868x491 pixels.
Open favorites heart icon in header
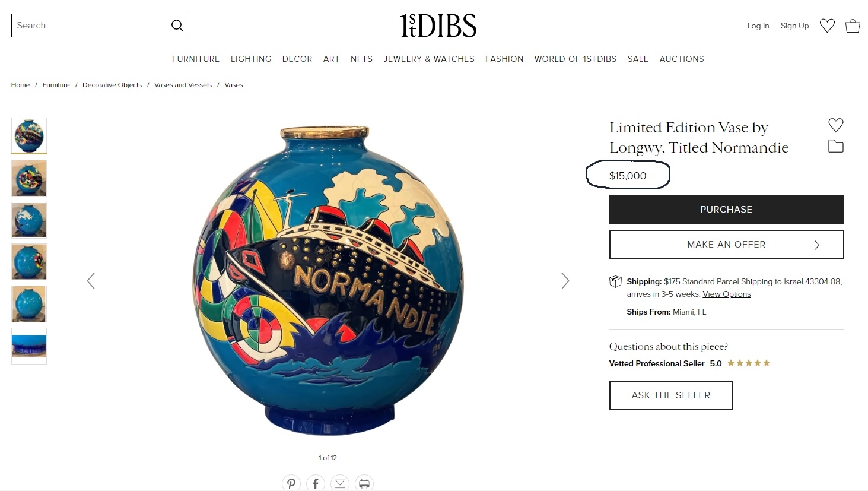pyautogui.click(x=827, y=26)
